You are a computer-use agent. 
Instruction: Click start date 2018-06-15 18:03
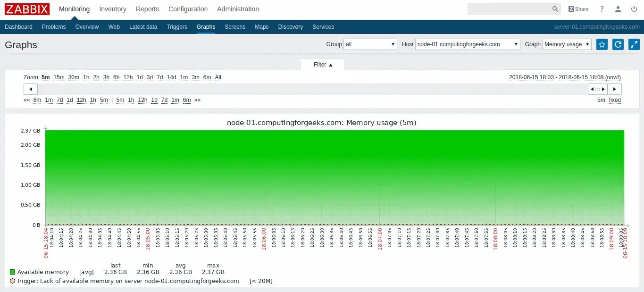click(x=531, y=77)
